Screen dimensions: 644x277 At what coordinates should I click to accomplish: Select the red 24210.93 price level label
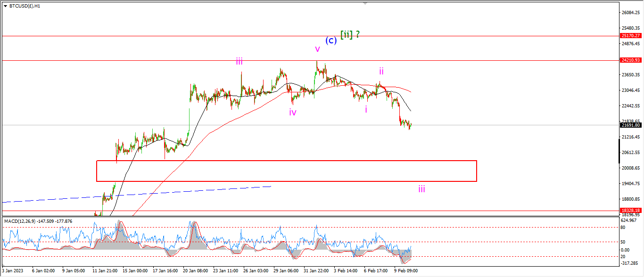click(x=631, y=60)
